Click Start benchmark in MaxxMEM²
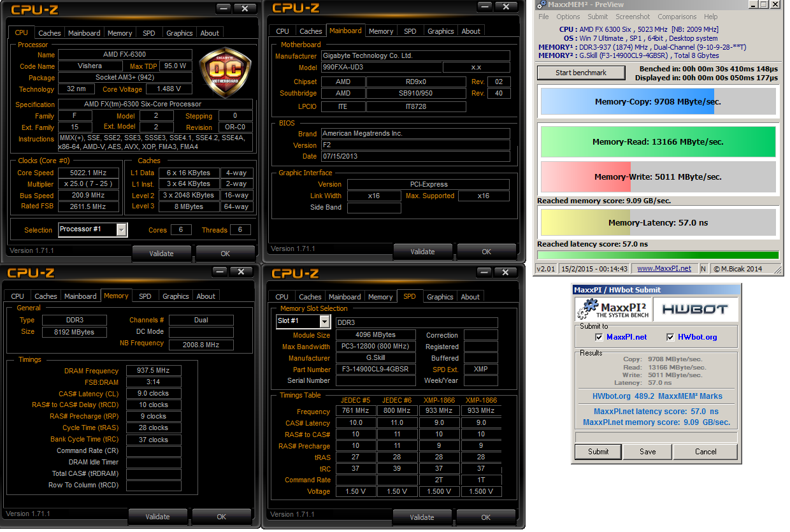 (x=581, y=73)
